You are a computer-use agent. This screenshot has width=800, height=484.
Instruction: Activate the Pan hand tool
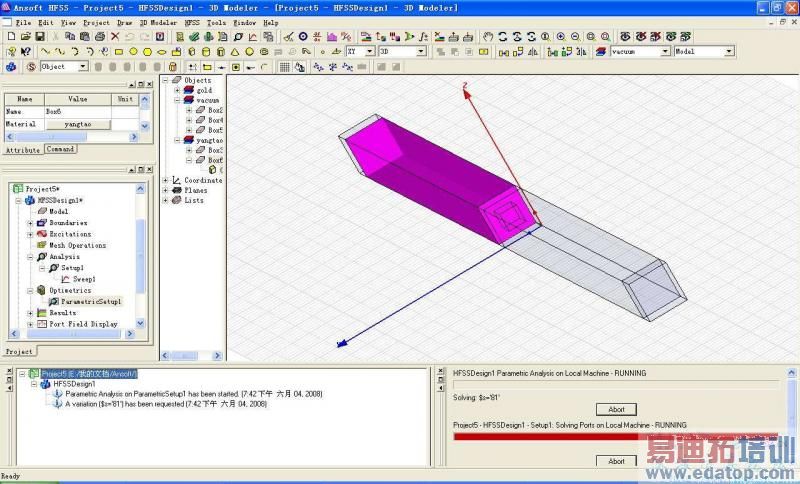tap(488, 37)
